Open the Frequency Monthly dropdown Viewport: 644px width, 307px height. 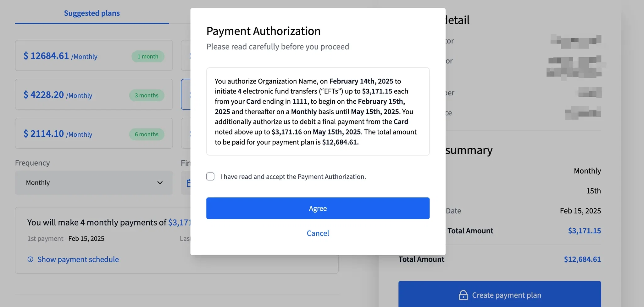tap(94, 183)
